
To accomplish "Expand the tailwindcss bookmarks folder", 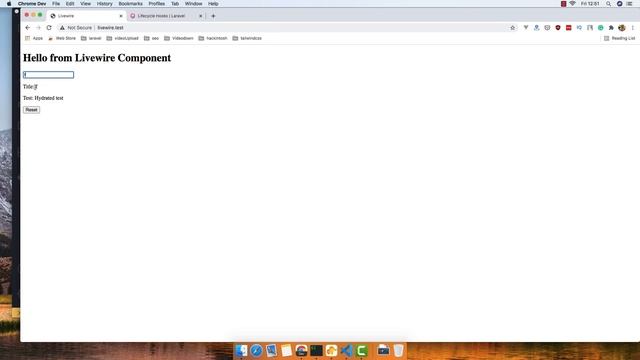I will (247, 38).
